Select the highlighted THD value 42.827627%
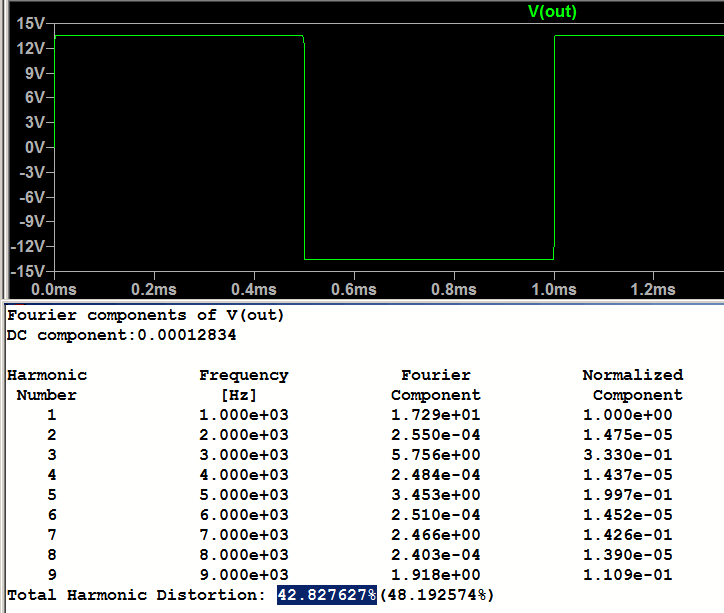Image resolution: width=724 pixels, height=613 pixels. (x=327, y=595)
